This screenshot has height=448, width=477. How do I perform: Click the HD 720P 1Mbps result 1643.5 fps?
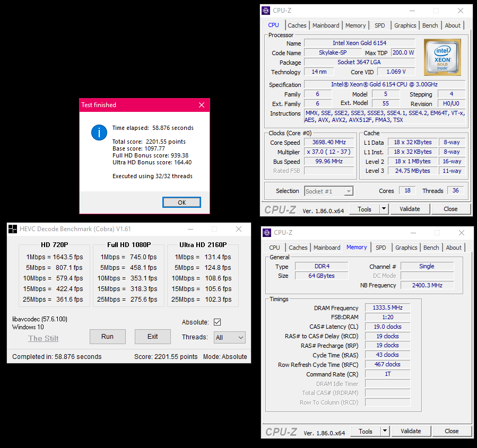tap(68, 257)
